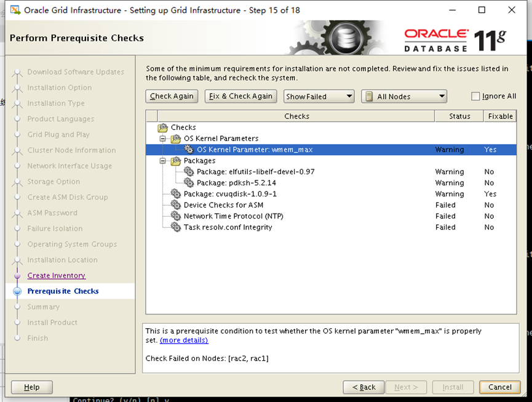Cancel the installation
The image size is (532, 402).
pyautogui.click(x=500, y=387)
